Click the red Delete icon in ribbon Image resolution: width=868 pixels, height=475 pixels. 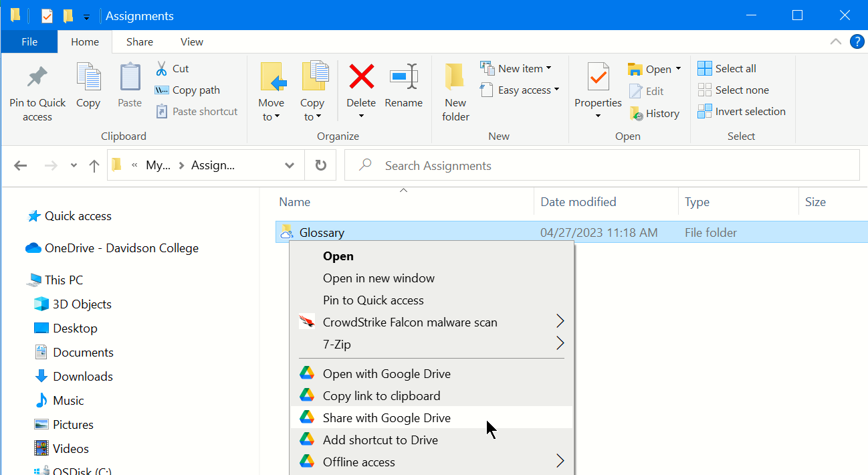[x=361, y=77]
